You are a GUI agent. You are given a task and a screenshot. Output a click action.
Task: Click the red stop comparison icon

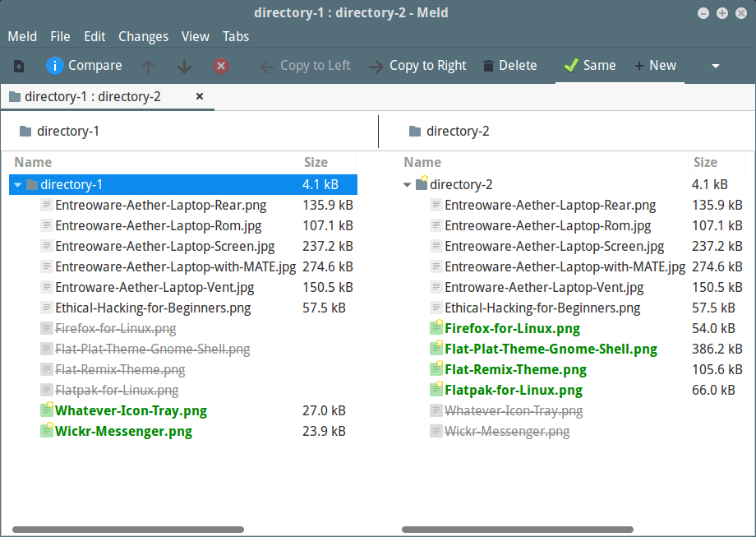pyautogui.click(x=220, y=65)
